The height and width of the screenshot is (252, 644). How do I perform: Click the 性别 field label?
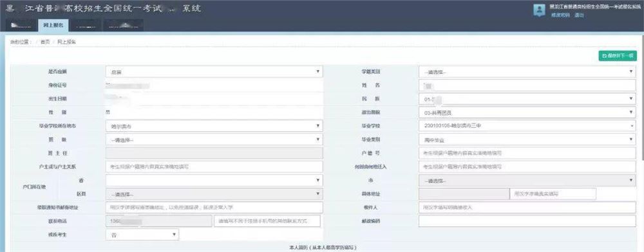tap(57, 113)
